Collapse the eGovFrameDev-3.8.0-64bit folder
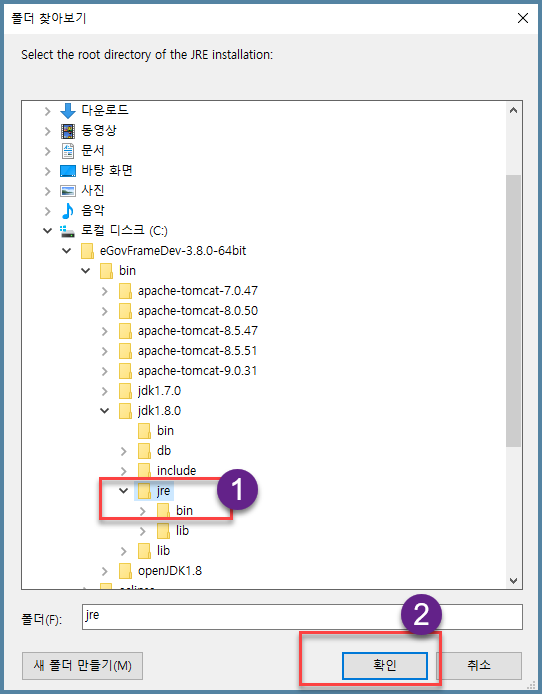Image resolution: width=542 pixels, height=694 pixels. click(67, 251)
